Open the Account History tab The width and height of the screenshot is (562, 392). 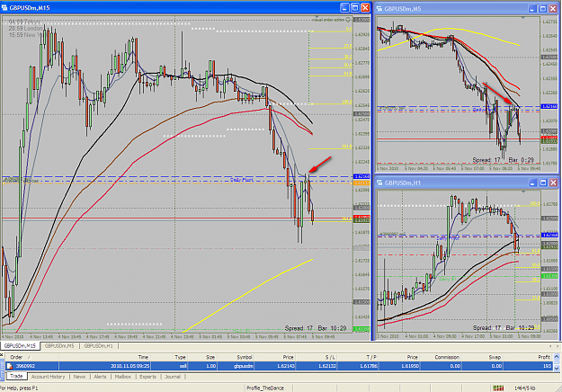pos(48,377)
